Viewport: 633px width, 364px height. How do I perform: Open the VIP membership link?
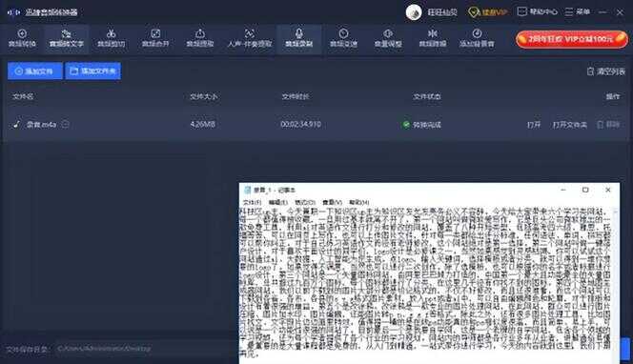488,12
